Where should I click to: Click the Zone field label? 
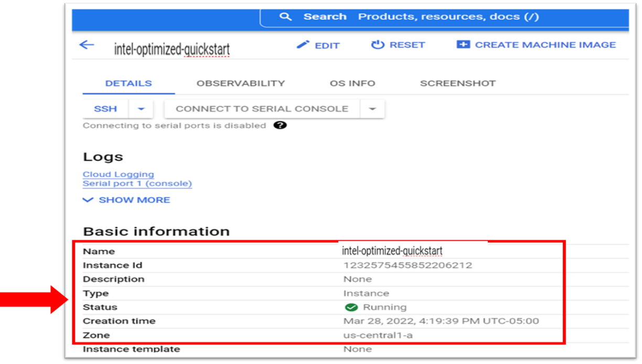click(x=96, y=335)
